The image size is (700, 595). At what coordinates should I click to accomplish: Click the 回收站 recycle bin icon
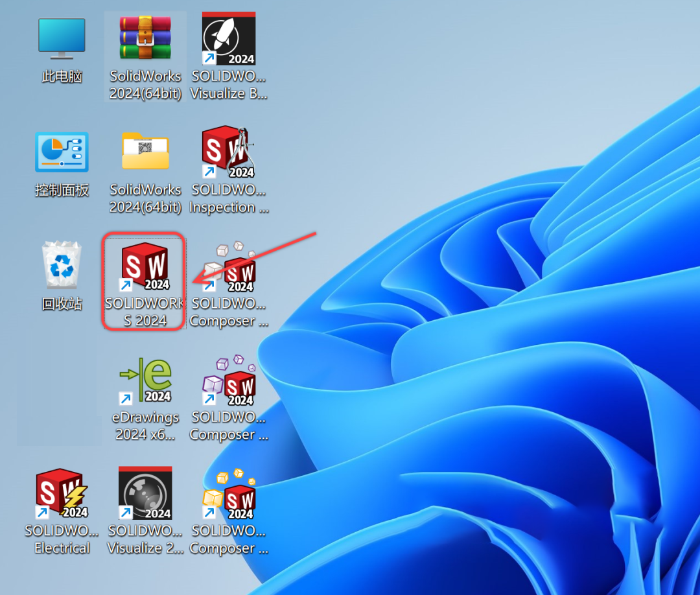pos(62,266)
